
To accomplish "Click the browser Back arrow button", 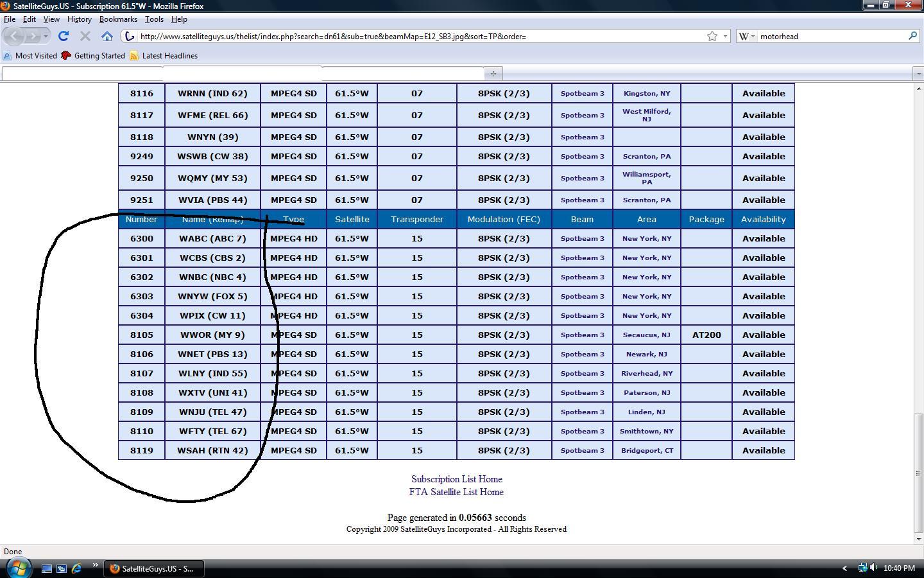I will pyautogui.click(x=15, y=36).
